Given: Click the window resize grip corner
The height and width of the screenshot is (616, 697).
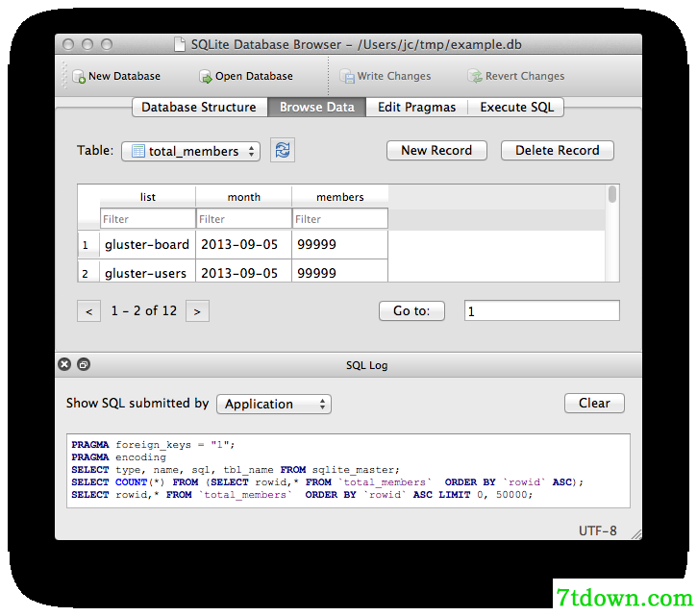Looking at the screenshot, I should coord(636,534).
